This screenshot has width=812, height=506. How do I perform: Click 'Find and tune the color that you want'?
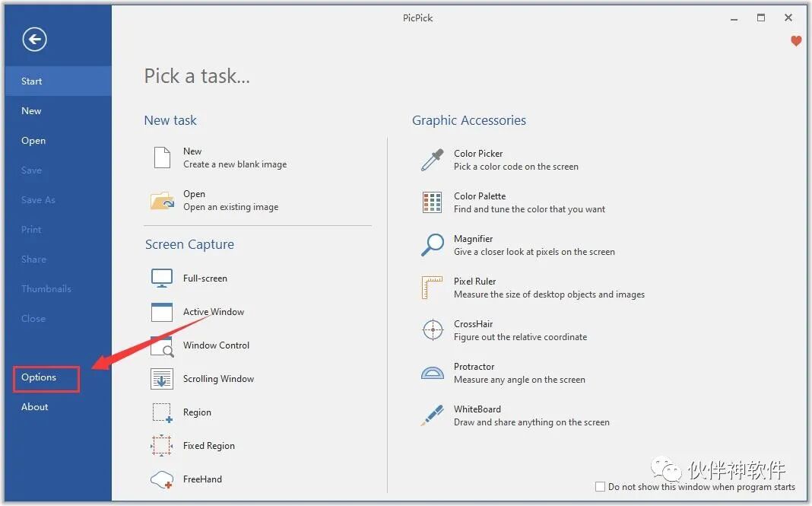point(529,209)
